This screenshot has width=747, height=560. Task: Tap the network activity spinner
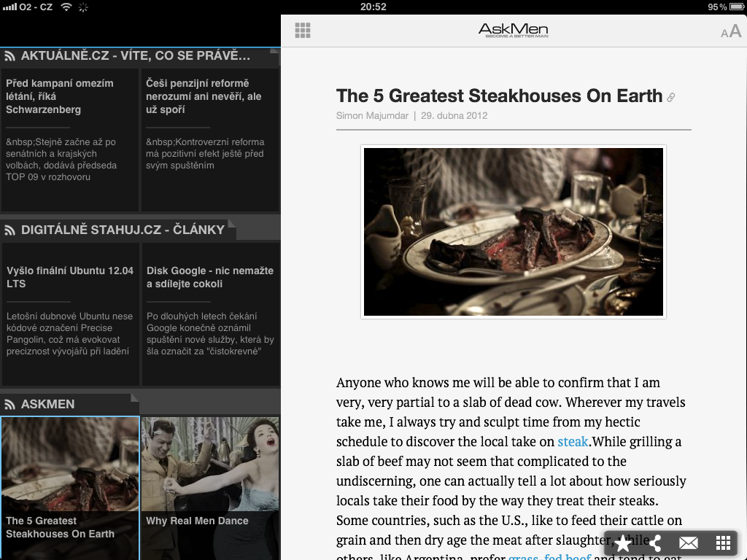(83, 7)
